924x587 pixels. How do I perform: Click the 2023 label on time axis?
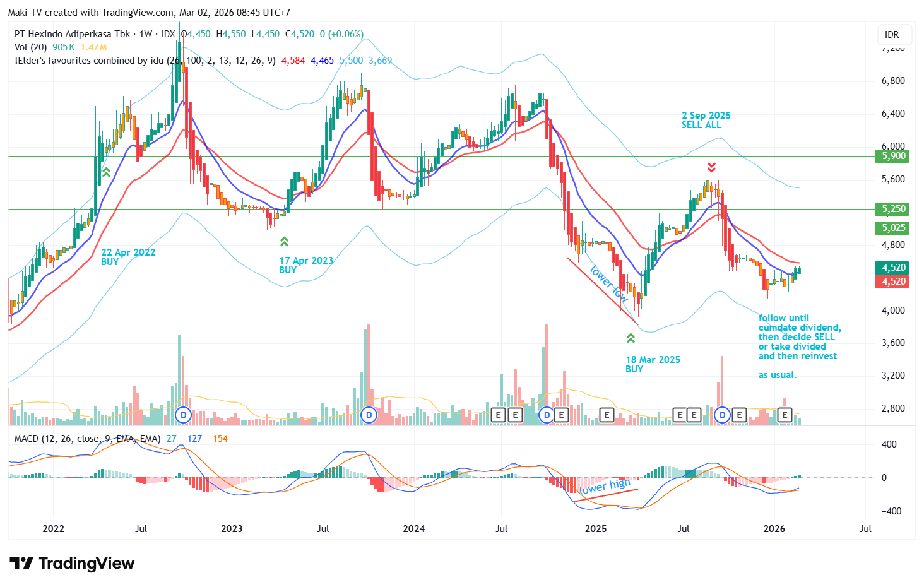click(x=232, y=529)
